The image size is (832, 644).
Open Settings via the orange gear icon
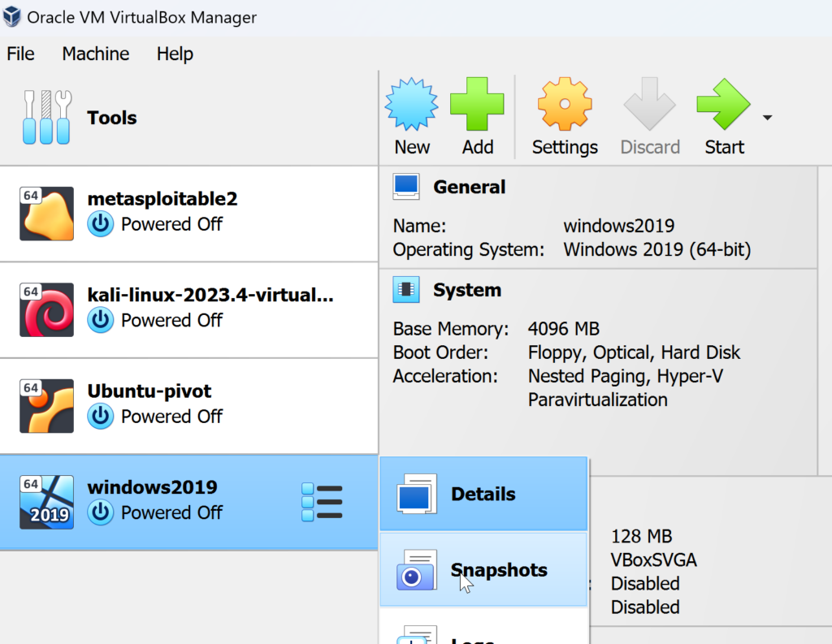coord(565,104)
